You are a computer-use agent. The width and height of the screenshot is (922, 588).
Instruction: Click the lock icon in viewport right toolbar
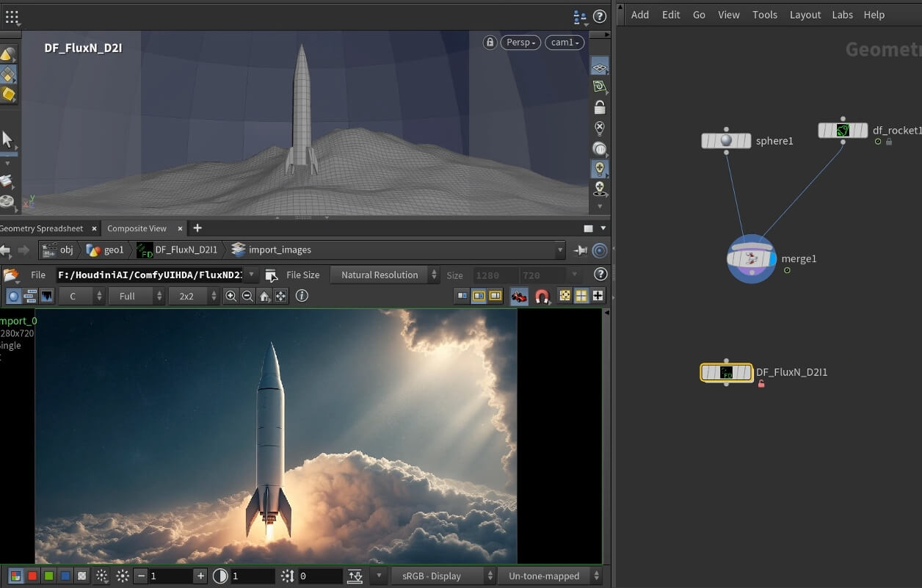point(600,108)
